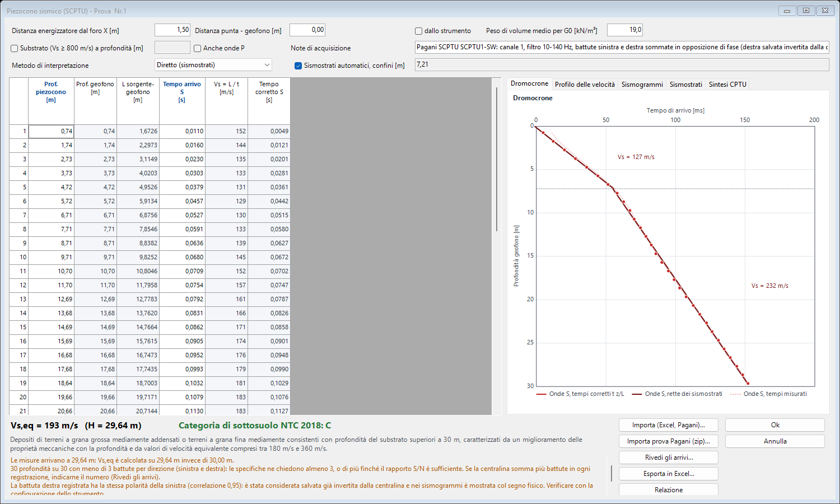Open Metodo di interpretazione dropdown

point(213,65)
